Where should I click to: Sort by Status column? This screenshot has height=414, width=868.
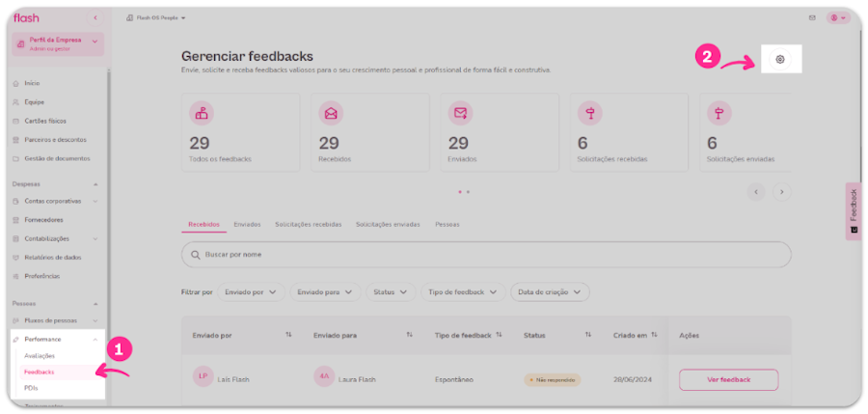tap(588, 335)
